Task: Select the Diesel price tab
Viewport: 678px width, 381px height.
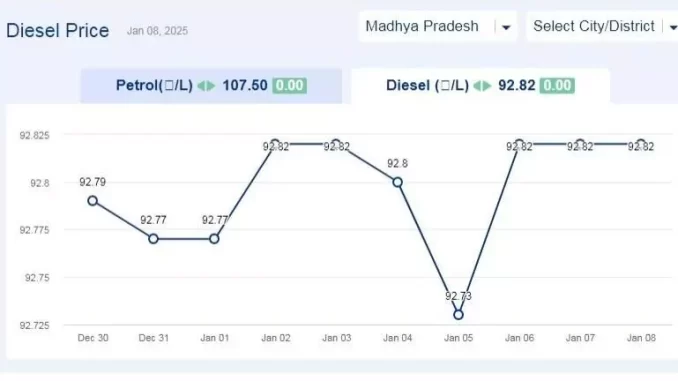Action: 480,86
